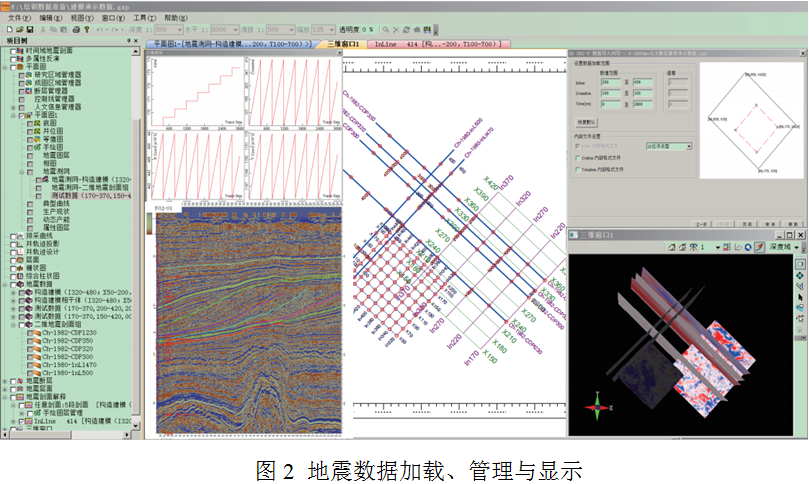
Task: Click the 帮助 button in wizard
Action: point(793,224)
